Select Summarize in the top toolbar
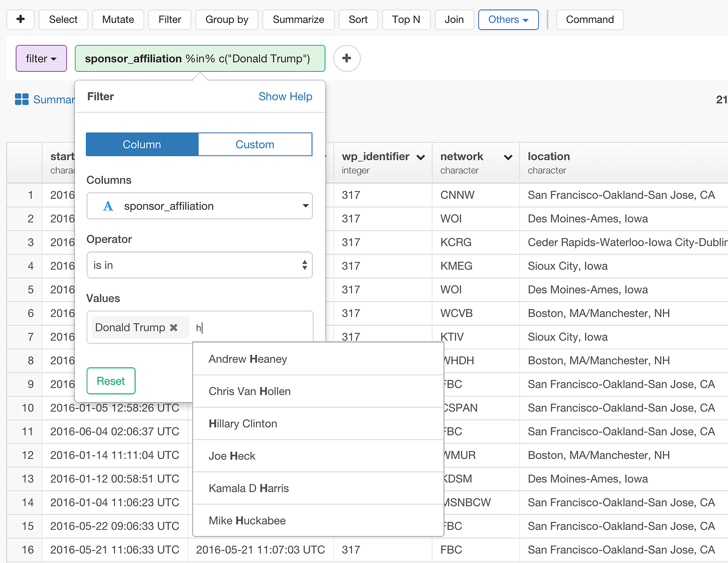The image size is (728, 563). click(298, 19)
